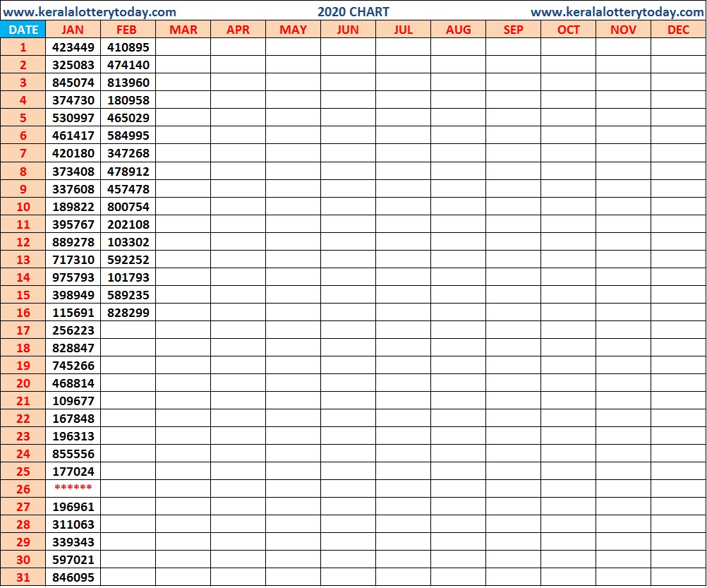
Task: Select February result 410895
Action: 128,47
